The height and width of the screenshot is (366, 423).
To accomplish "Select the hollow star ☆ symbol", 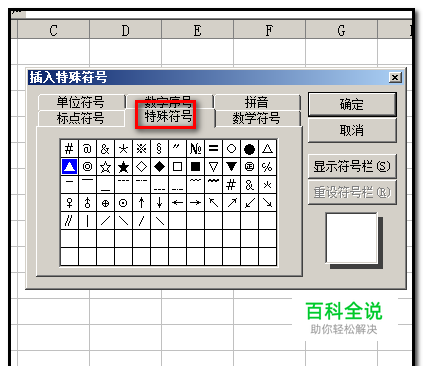I will click(105, 167).
